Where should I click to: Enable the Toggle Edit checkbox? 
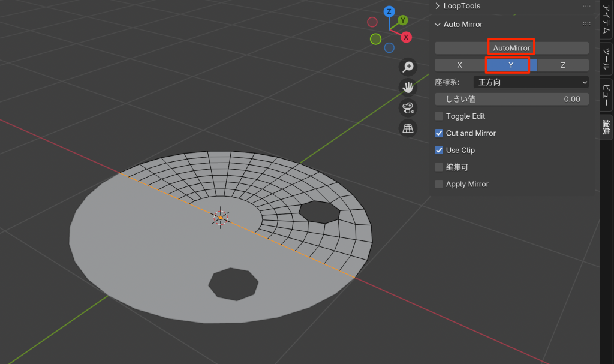pos(440,116)
